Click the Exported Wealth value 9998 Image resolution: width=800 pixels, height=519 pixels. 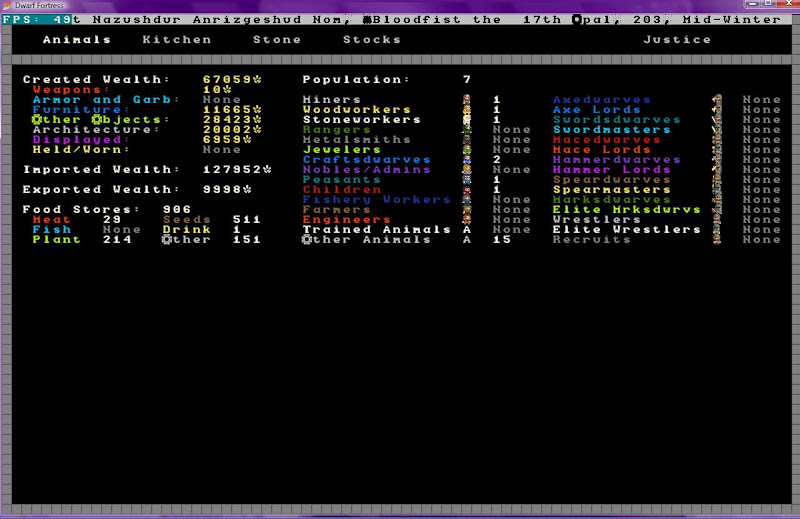(228, 189)
